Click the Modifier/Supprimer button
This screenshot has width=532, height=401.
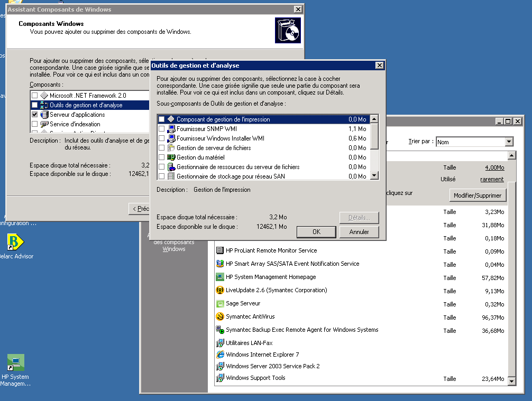tap(478, 195)
